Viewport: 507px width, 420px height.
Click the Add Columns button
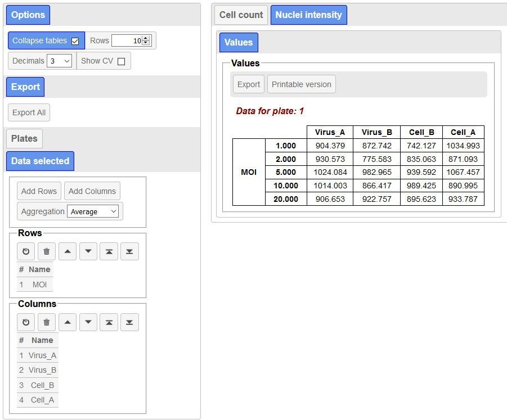pos(92,191)
